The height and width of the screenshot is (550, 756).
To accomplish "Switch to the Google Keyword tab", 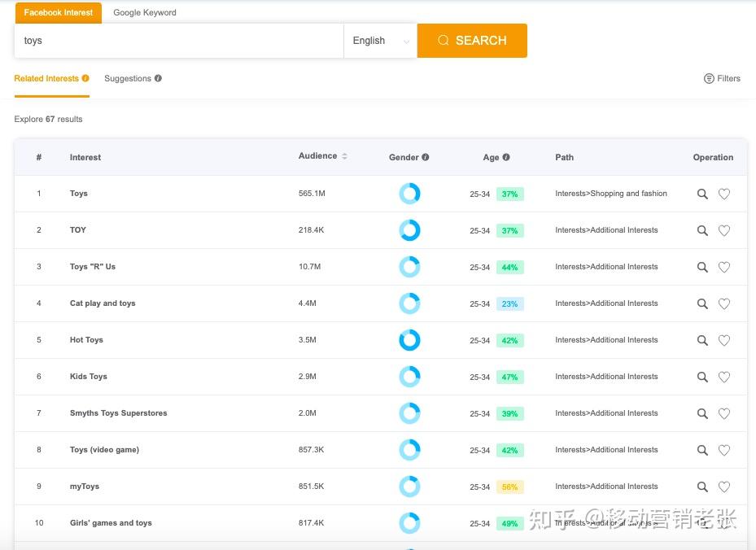I will 145,13.
